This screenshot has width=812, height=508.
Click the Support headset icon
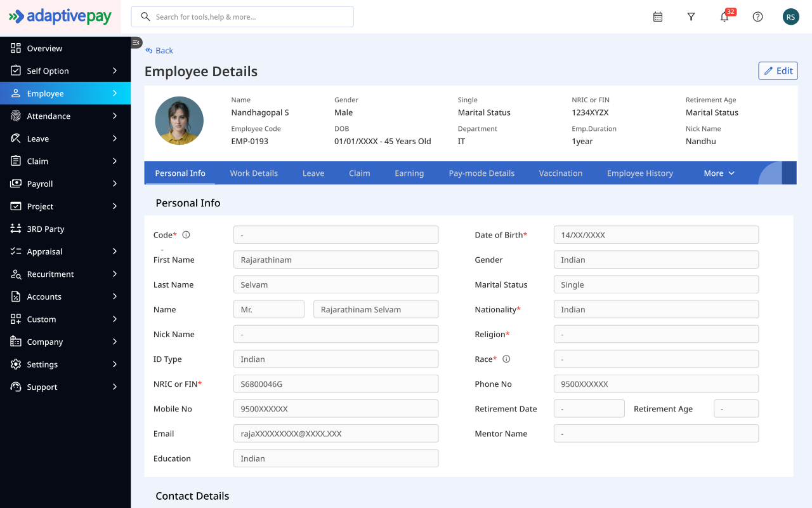(x=16, y=387)
